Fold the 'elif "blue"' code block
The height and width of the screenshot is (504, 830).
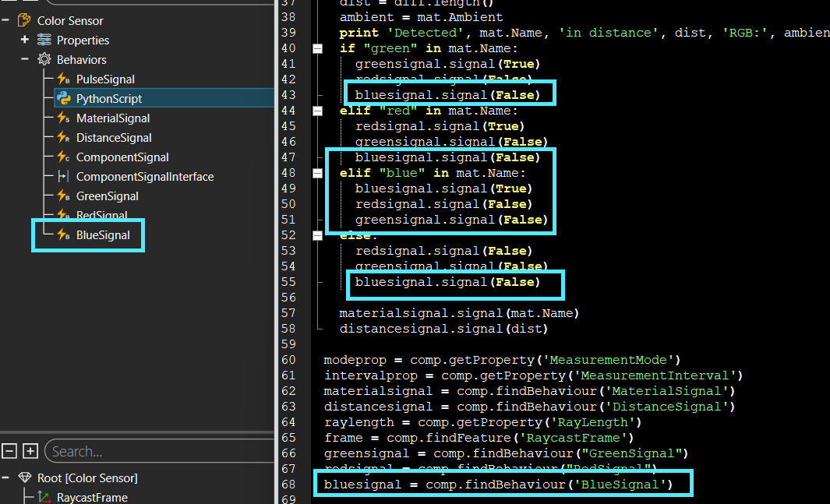pyautogui.click(x=317, y=173)
